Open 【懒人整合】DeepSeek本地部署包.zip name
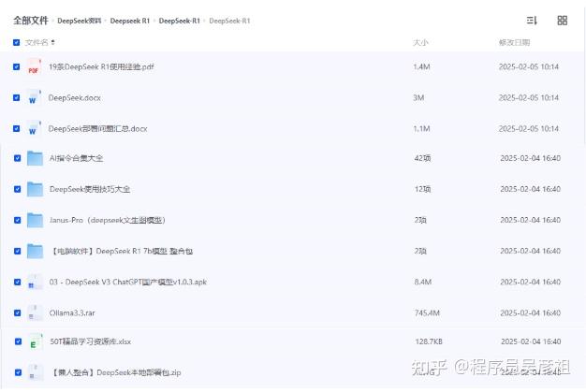 click(115, 372)
